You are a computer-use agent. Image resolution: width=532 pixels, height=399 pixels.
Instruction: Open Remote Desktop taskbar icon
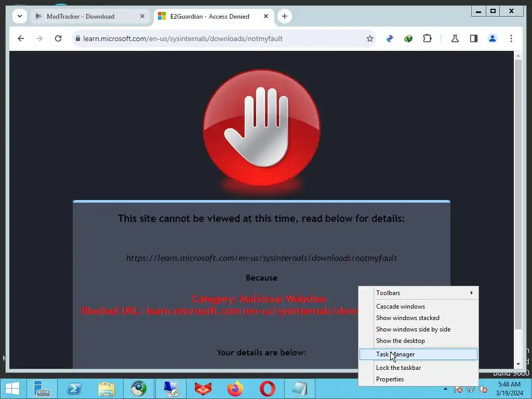pos(171,389)
